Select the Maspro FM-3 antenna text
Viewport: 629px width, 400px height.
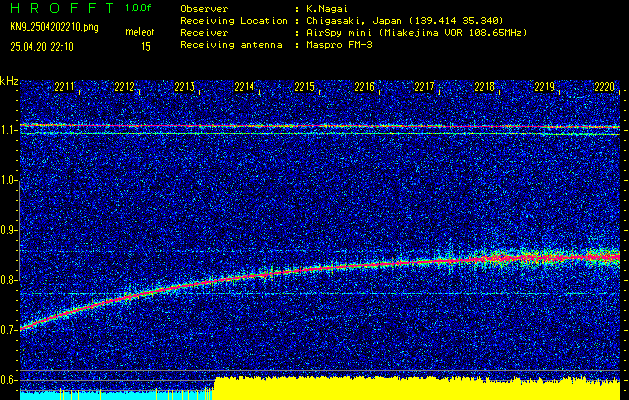[339, 45]
